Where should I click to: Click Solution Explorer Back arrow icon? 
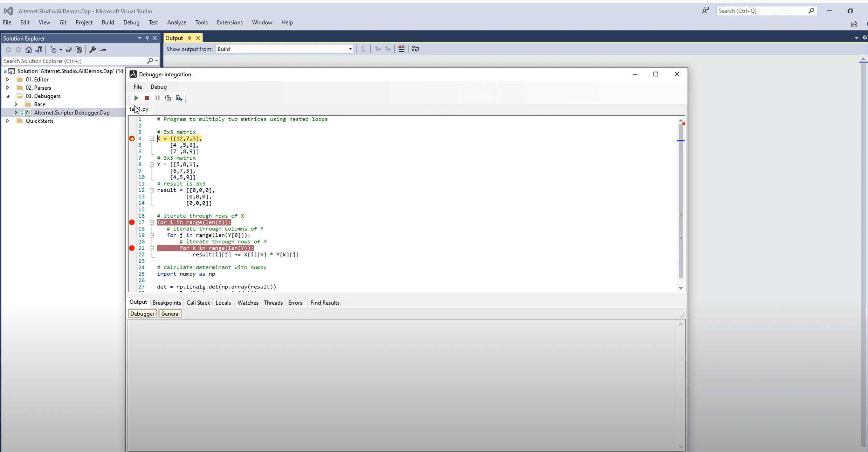pos(8,50)
